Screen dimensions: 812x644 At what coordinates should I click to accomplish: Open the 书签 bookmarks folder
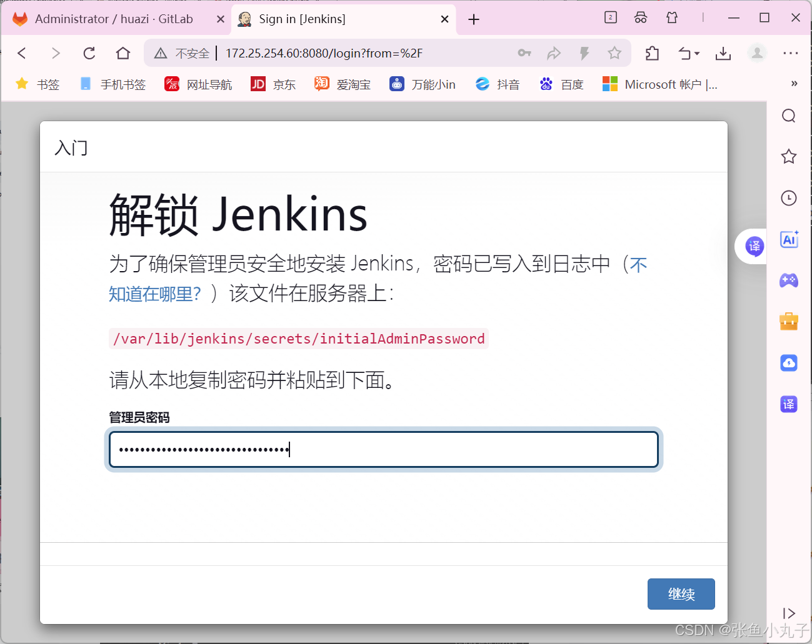tap(38, 84)
